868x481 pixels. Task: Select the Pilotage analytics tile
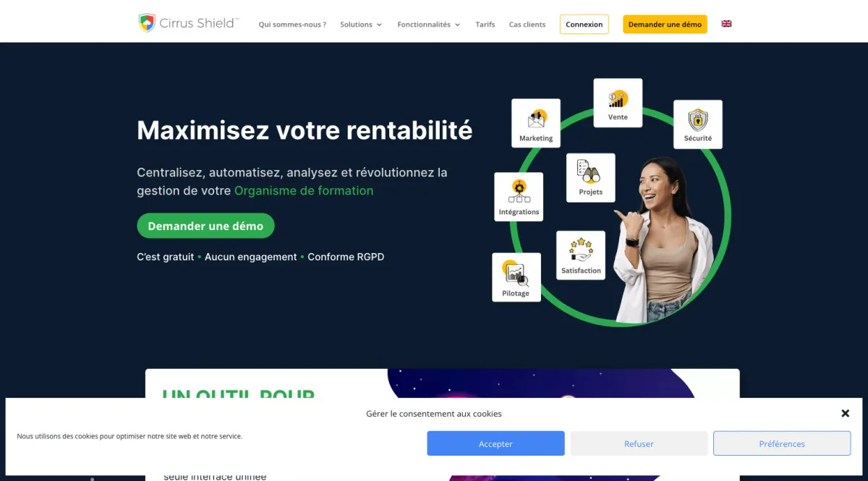coord(516,277)
